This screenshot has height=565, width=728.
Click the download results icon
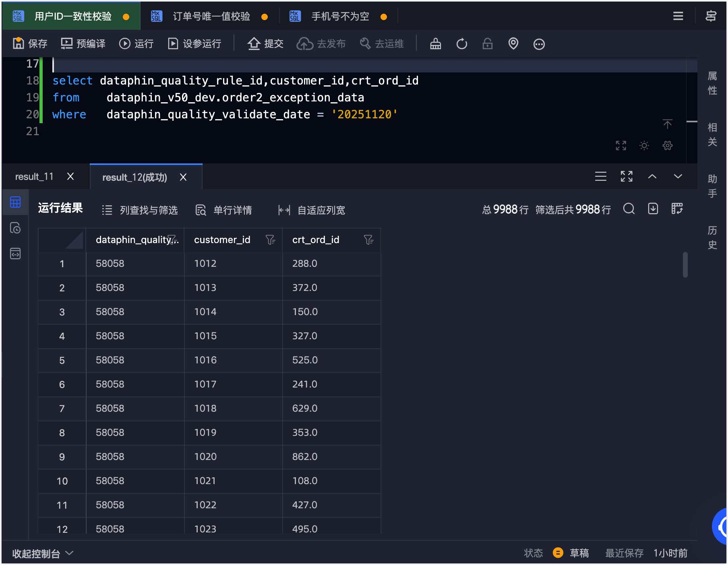pyautogui.click(x=653, y=209)
